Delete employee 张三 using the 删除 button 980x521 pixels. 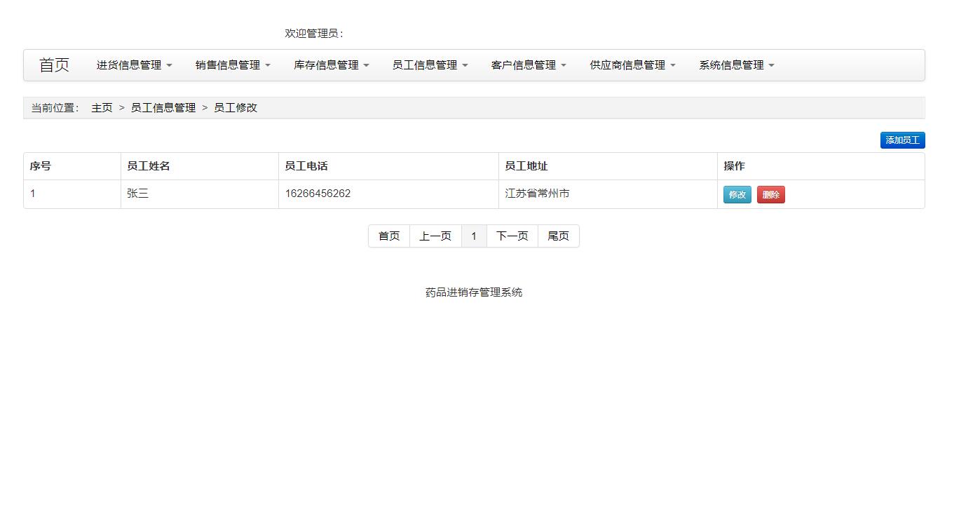[x=770, y=194]
